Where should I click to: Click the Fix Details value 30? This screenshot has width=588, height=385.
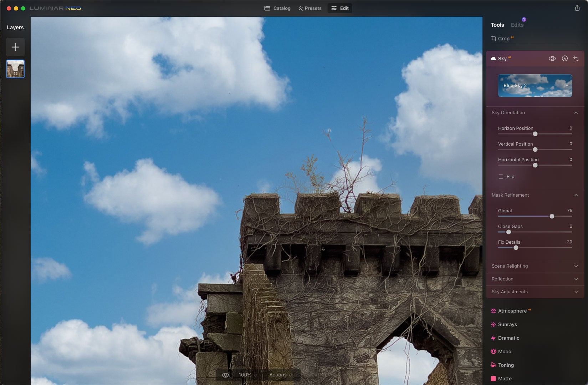(569, 242)
